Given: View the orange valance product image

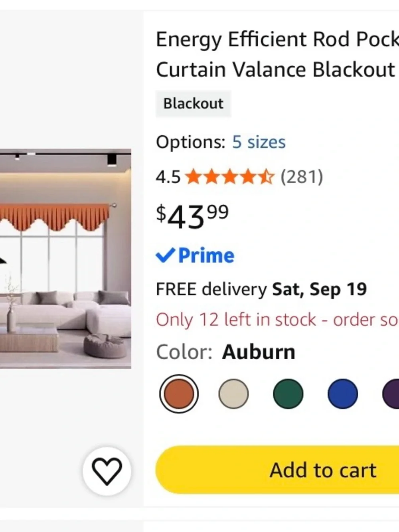Looking at the screenshot, I should click(x=65, y=259).
